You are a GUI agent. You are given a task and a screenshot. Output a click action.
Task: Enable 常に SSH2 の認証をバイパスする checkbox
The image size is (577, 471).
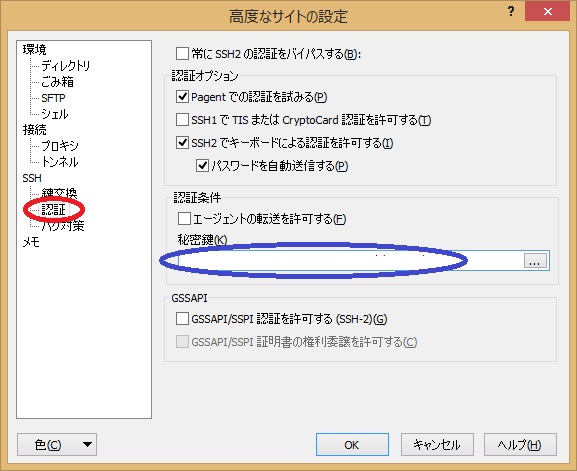[182, 54]
